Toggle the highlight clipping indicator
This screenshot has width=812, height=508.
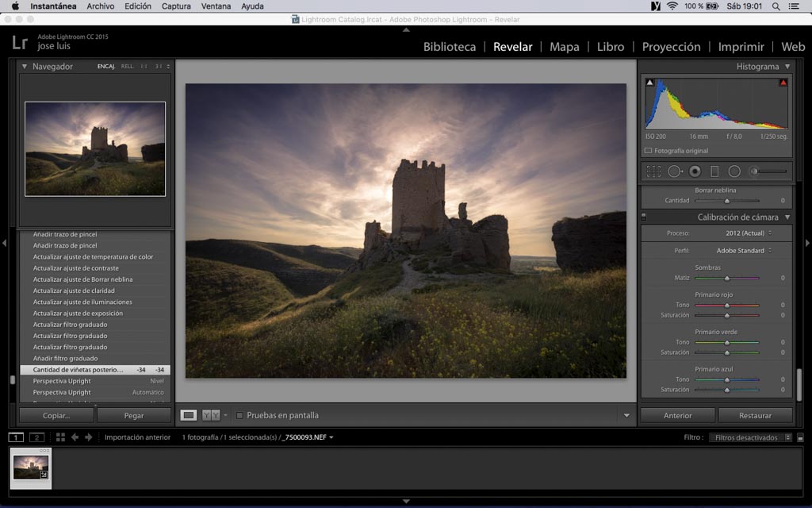783,83
